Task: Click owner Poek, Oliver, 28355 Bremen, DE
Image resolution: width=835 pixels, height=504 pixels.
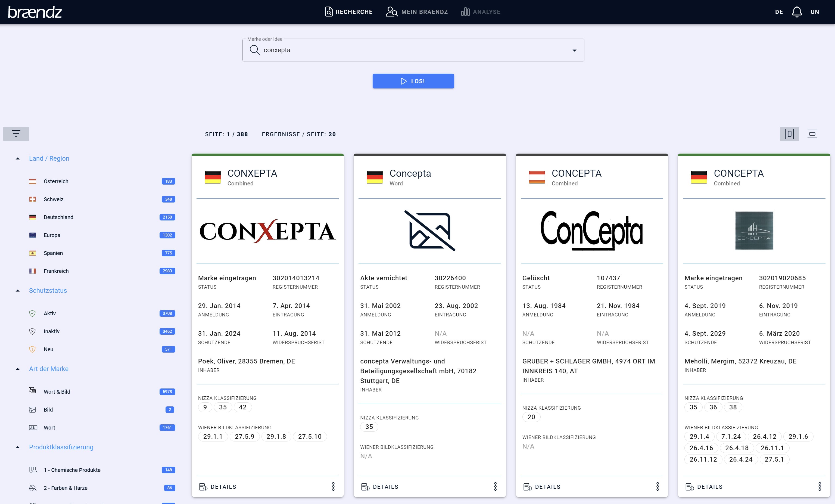Action: click(x=246, y=361)
